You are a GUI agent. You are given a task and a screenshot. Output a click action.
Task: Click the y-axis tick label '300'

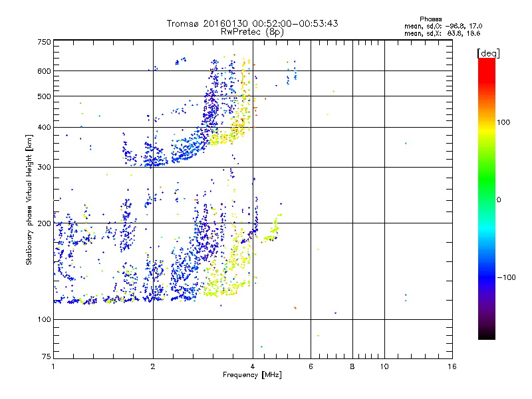click(44, 168)
